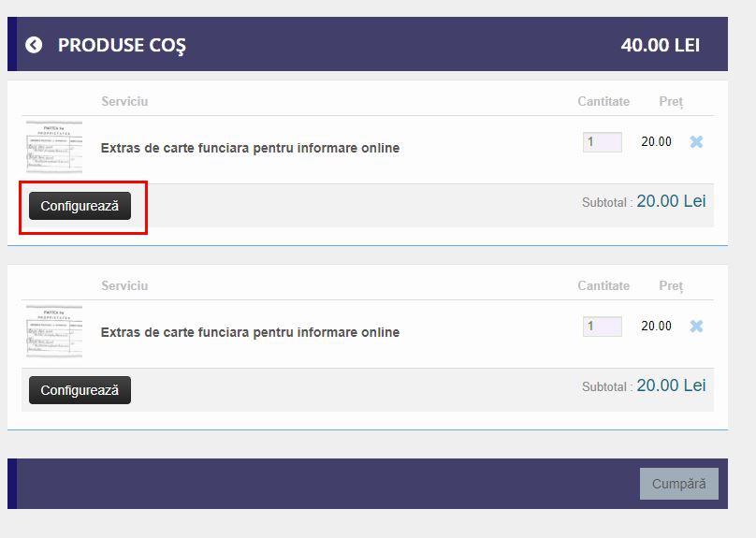Click the PRODUSE COŞ header title
This screenshot has height=538, width=756.
click(x=122, y=45)
